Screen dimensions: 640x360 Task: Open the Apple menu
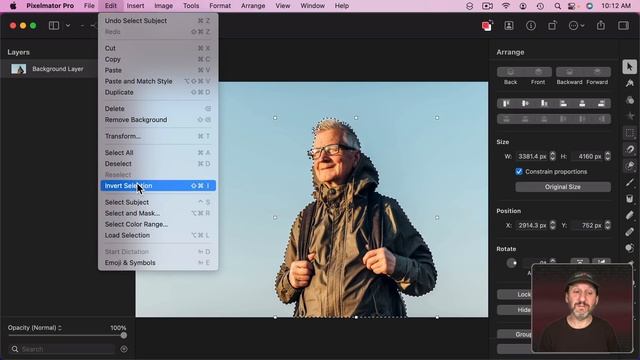pyautogui.click(x=13, y=6)
